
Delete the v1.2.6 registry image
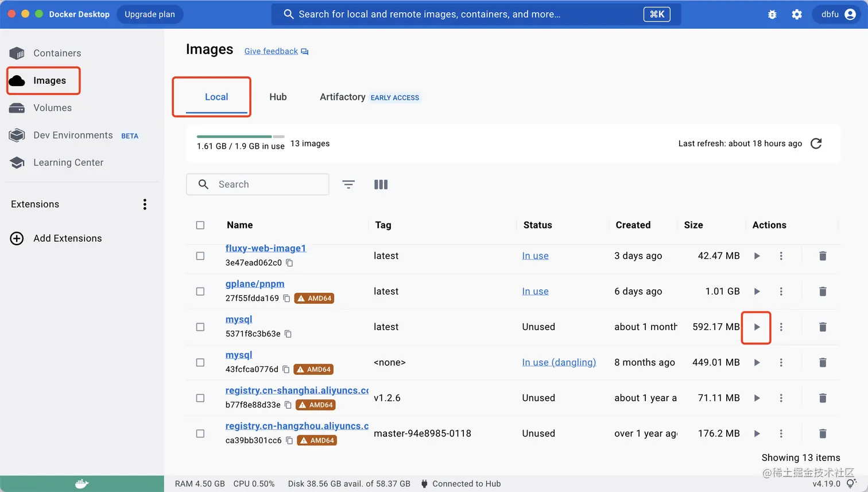(823, 398)
